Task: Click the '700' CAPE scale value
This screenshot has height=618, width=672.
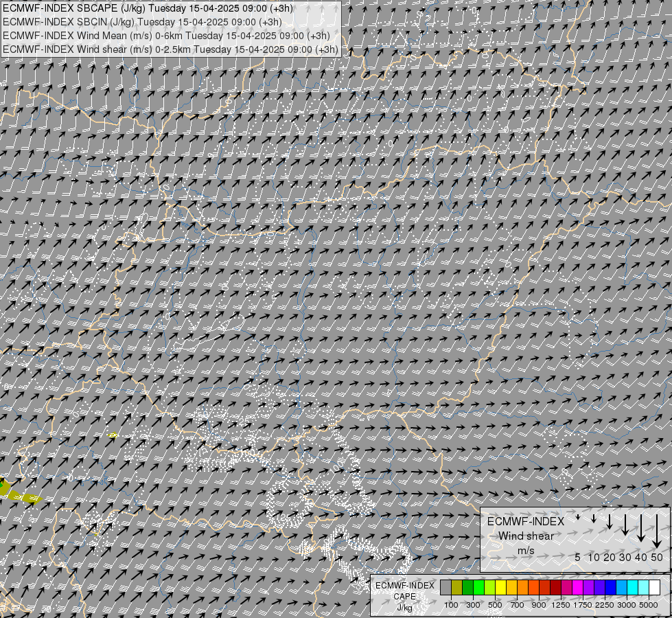Action: [518, 605]
